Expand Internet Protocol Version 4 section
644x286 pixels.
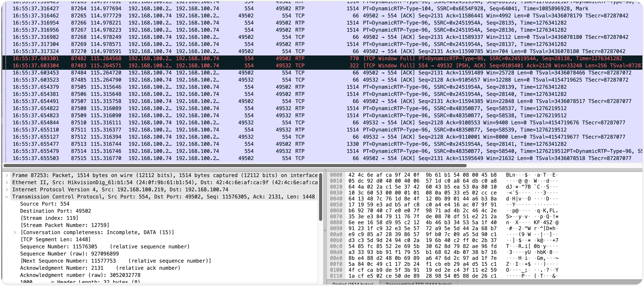pyautogui.click(x=7, y=190)
